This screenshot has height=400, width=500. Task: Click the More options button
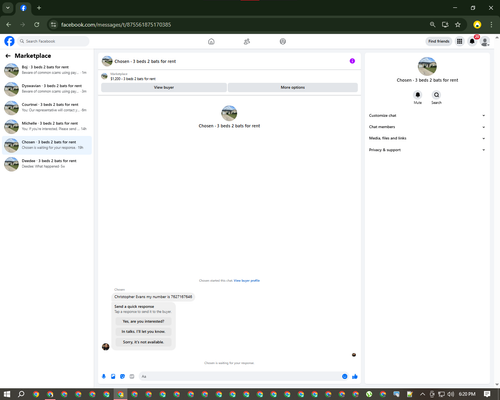point(293,87)
